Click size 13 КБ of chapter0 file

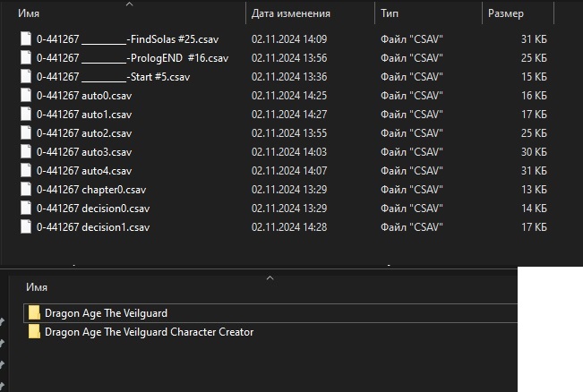(534, 190)
